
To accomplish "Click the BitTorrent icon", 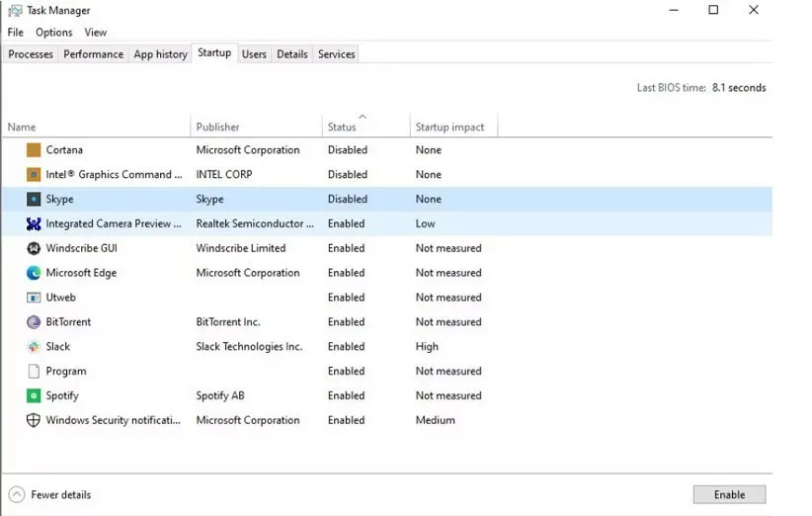I will point(34,322).
